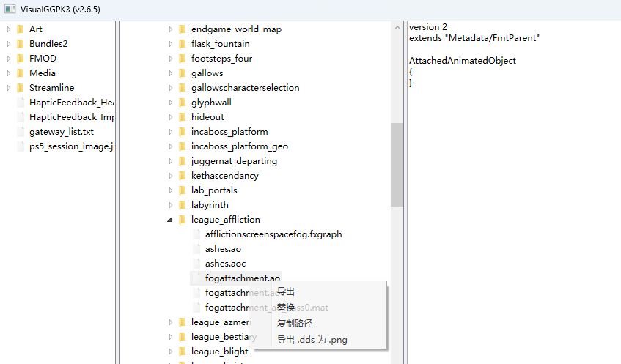
Task: Click the VisualGGPK3 app icon in title bar
Action: [11, 9]
